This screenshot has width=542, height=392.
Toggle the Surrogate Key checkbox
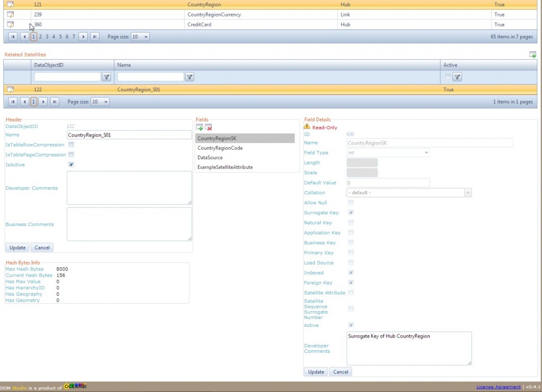click(351, 213)
